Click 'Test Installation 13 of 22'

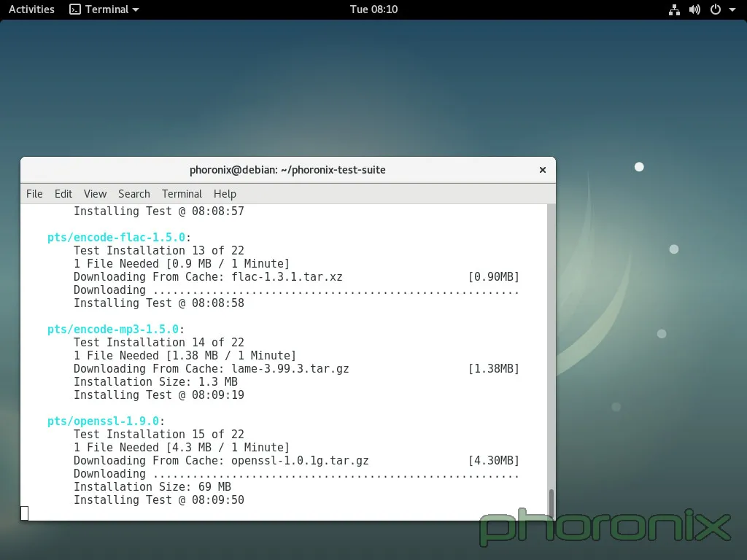tap(158, 251)
